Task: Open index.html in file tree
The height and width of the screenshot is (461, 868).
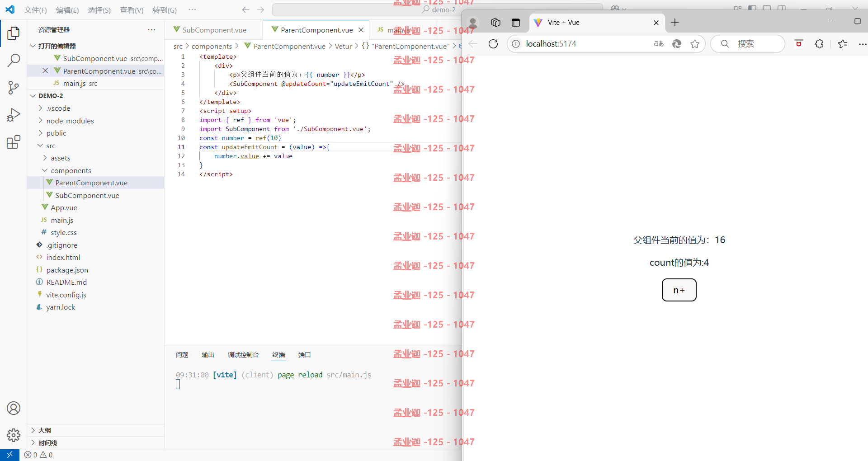Action: click(63, 257)
